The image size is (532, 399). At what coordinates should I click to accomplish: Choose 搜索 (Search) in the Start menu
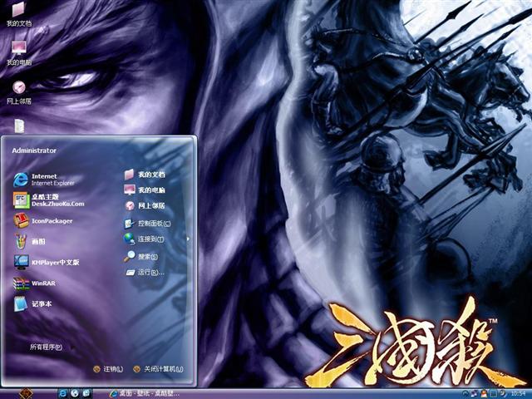tap(146, 257)
